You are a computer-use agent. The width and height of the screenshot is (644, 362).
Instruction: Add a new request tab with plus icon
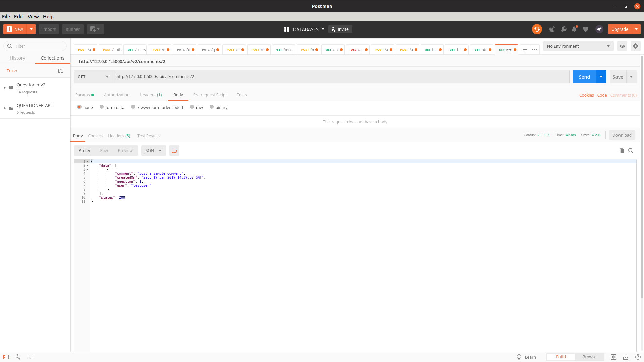pos(525,50)
